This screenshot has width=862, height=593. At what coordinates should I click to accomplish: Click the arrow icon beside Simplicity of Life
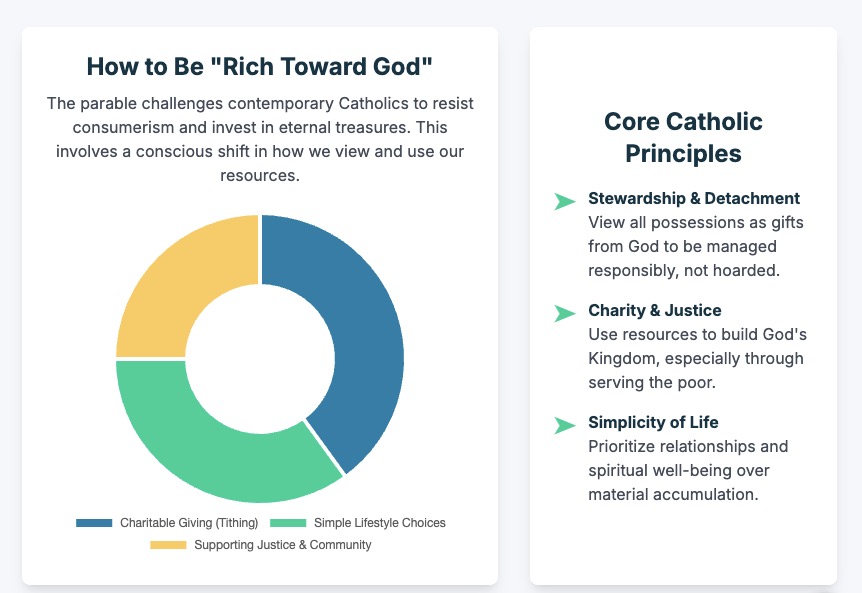click(565, 426)
